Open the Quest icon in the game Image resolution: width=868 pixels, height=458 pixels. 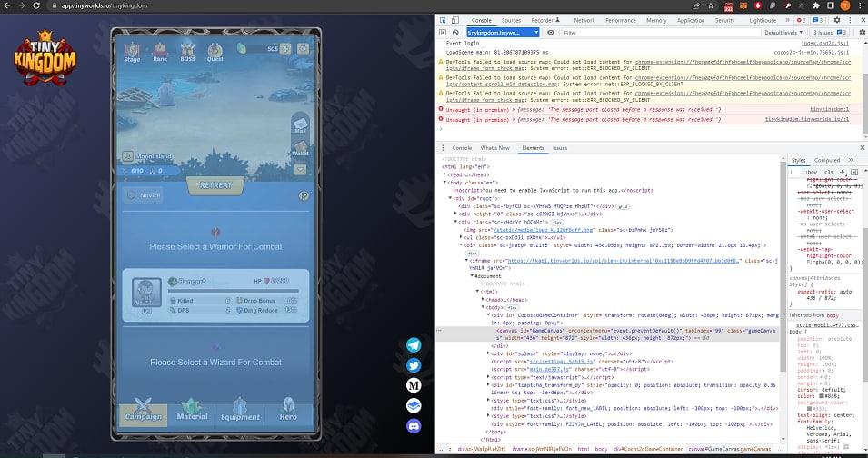coord(215,52)
